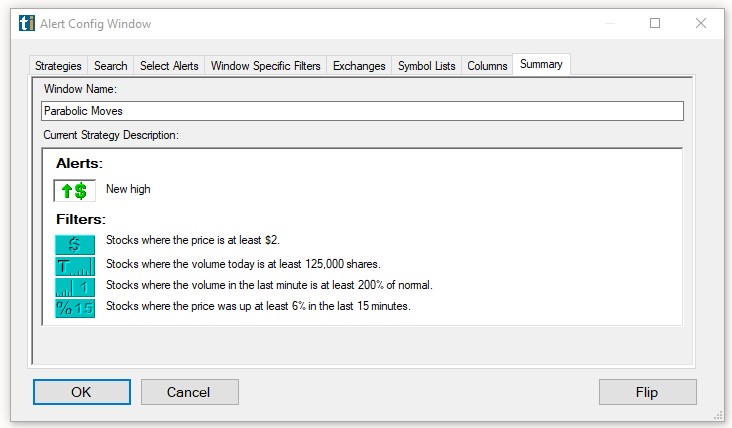Click the Trade Ideas title bar icon
Screen dimensions: 732x428
(x=27, y=23)
